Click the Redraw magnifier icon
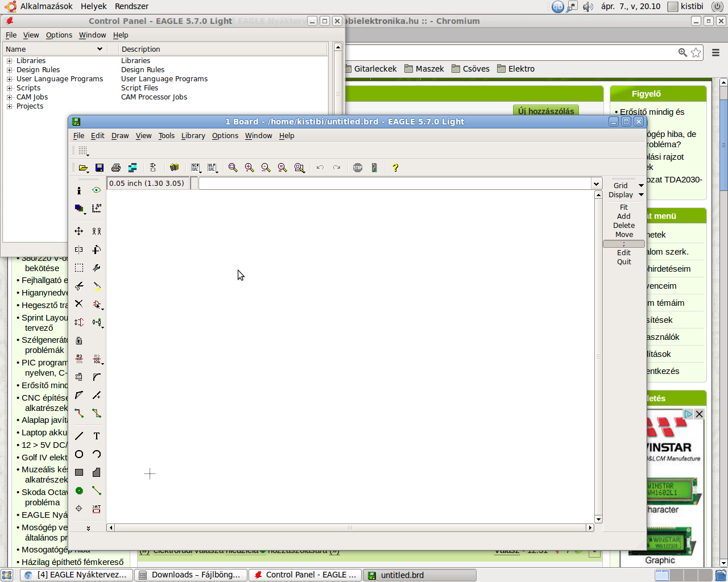 pos(282,168)
